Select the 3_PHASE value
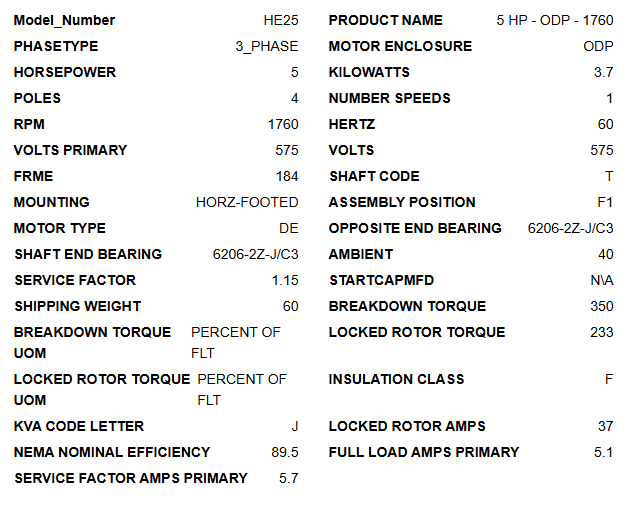Viewport: 636px width, 514px height. 267,46
